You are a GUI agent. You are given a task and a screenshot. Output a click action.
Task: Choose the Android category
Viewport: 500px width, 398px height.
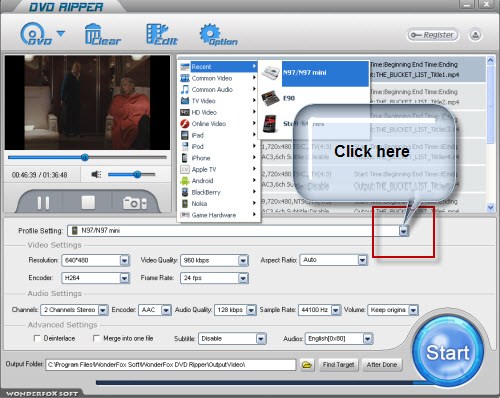click(218, 181)
